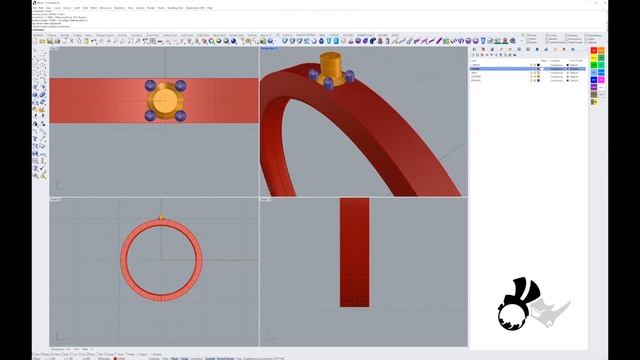Click the red ring band in Right viewport
The image size is (640, 360).
(354, 252)
